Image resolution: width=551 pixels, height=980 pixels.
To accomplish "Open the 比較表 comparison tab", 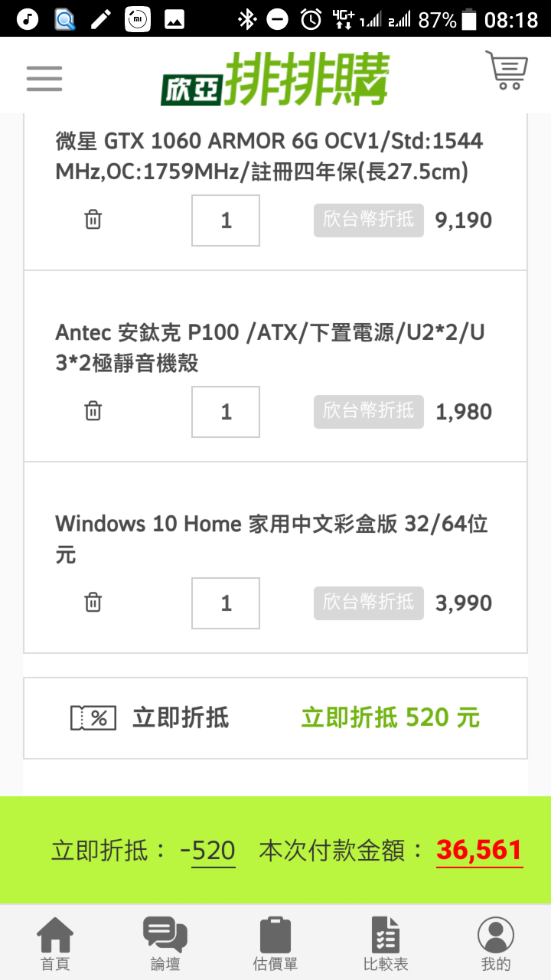I will coord(386,944).
